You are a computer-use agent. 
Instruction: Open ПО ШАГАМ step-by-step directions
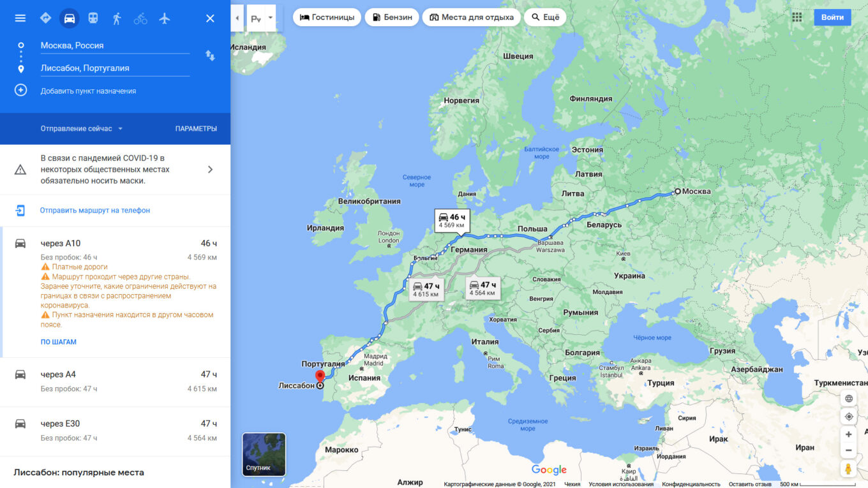pos(59,342)
